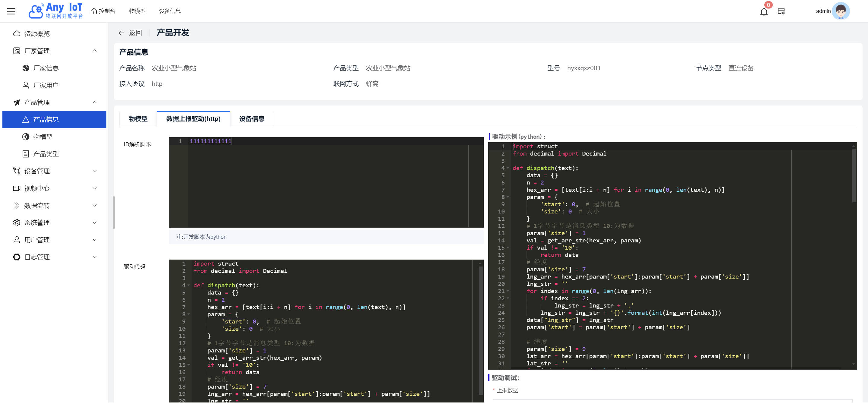The width and height of the screenshot is (868, 407).
Task: Switch to the 物模型 tab
Action: tap(138, 119)
